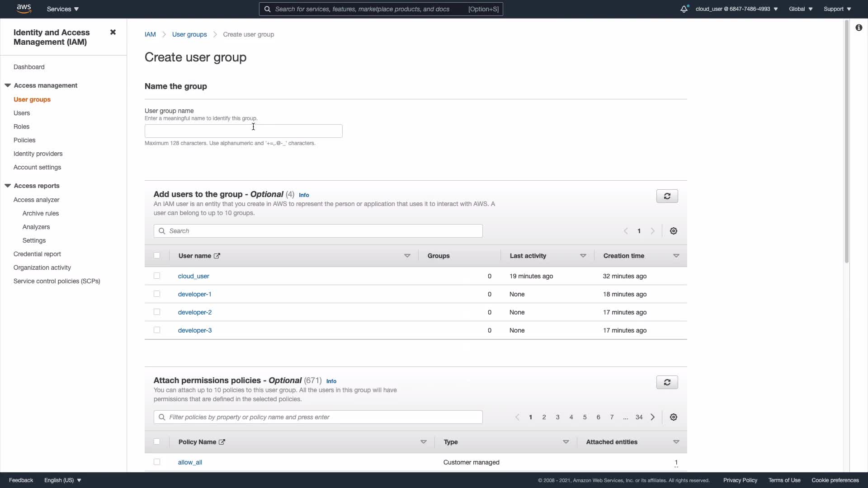Image resolution: width=868 pixels, height=488 pixels.
Task: Check the developer-1 user checkbox
Action: [157, 294]
